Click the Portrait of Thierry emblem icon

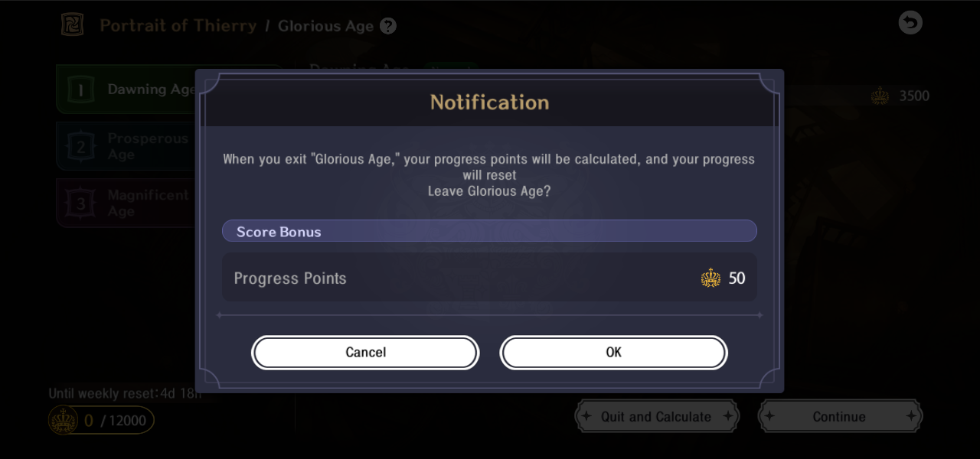[x=73, y=24]
